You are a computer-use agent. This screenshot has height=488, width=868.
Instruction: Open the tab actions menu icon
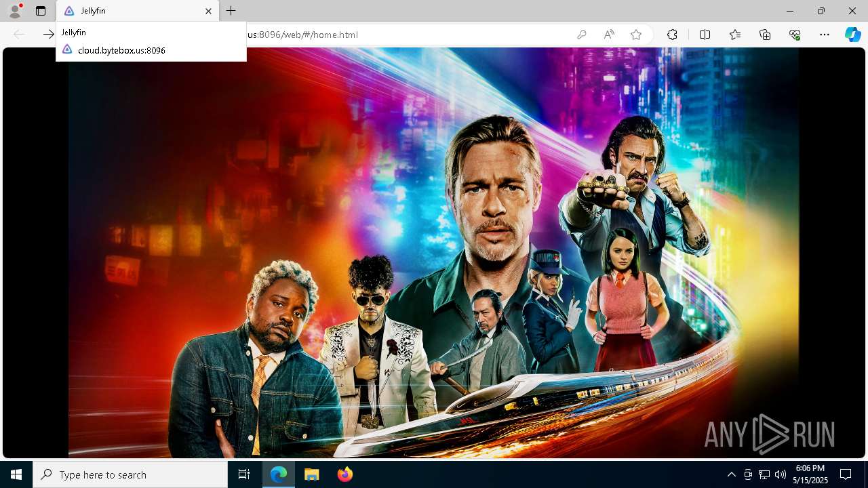[x=41, y=11]
